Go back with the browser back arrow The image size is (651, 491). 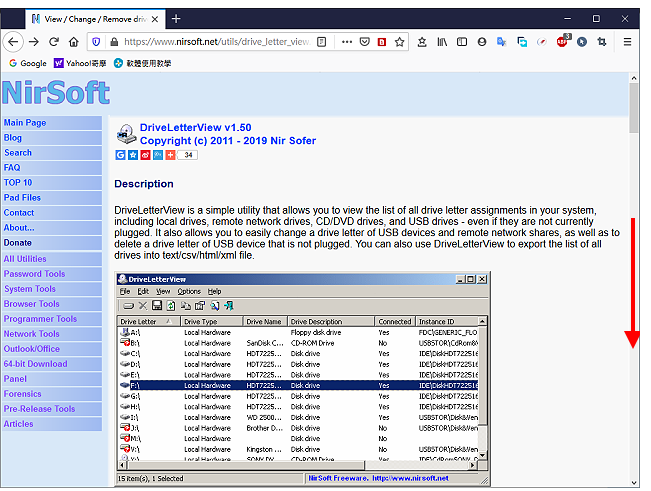tap(13, 42)
